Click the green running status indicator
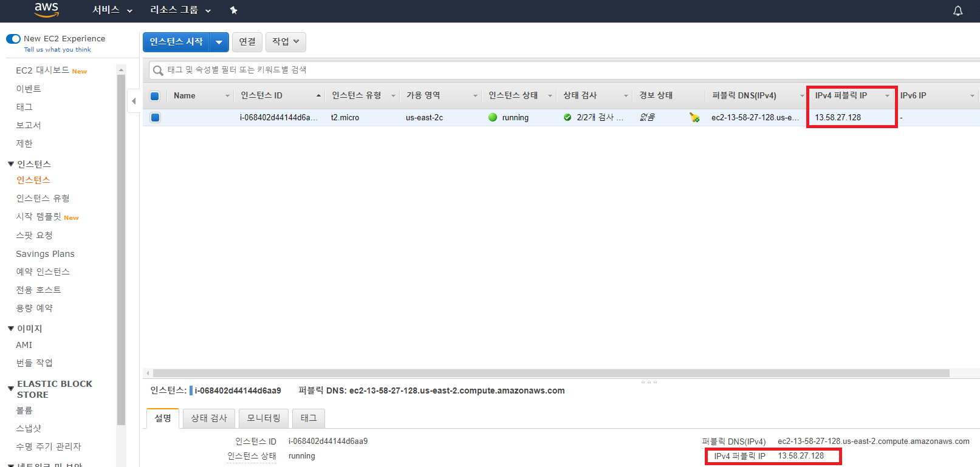Image resolution: width=980 pixels, height=467 pixels. [493, 117]
